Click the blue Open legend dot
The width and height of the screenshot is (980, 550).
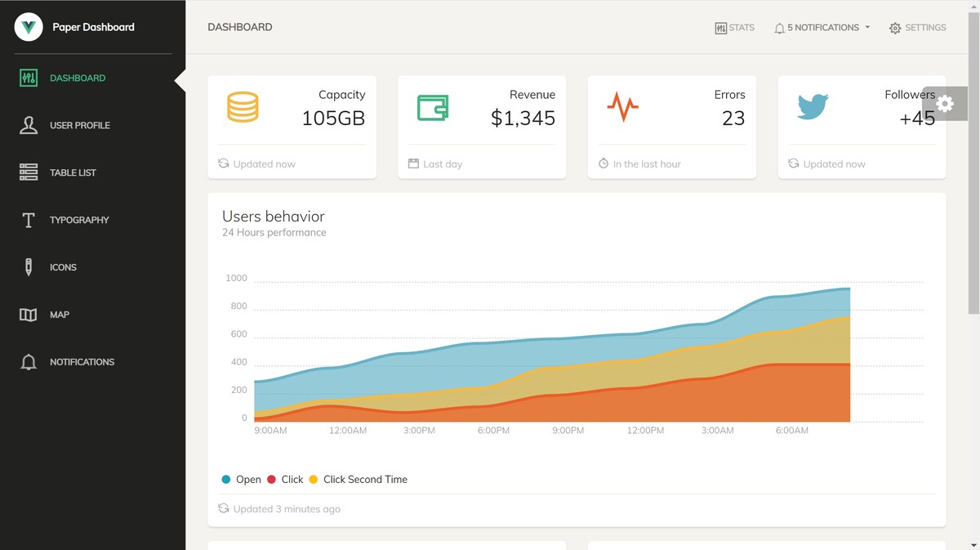226,480
